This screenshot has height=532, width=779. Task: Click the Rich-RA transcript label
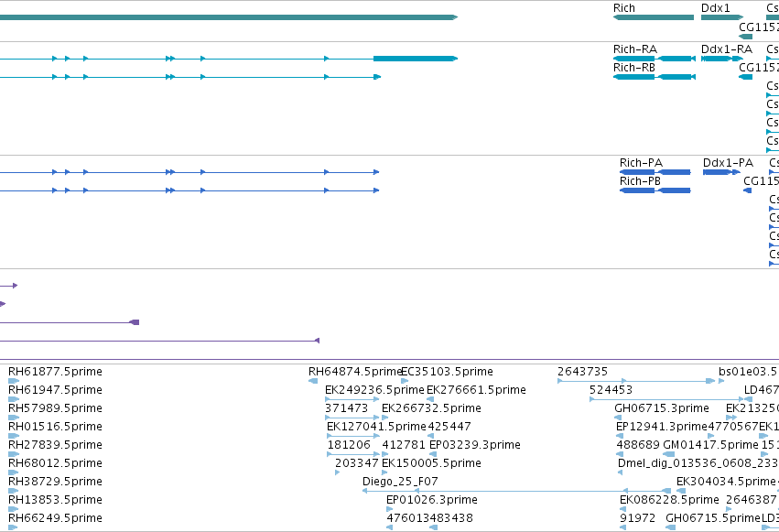635,49
